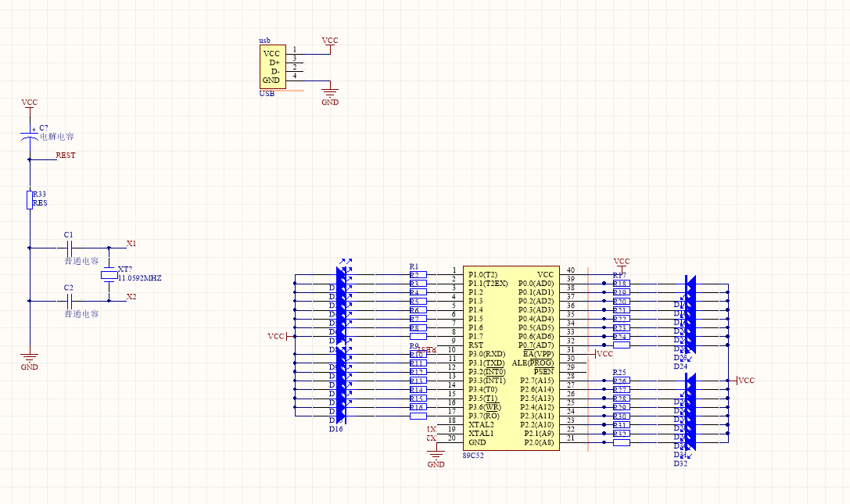The image size is (850, 504).
Task: Select the D16 LED designator
Action: [336, 429]
